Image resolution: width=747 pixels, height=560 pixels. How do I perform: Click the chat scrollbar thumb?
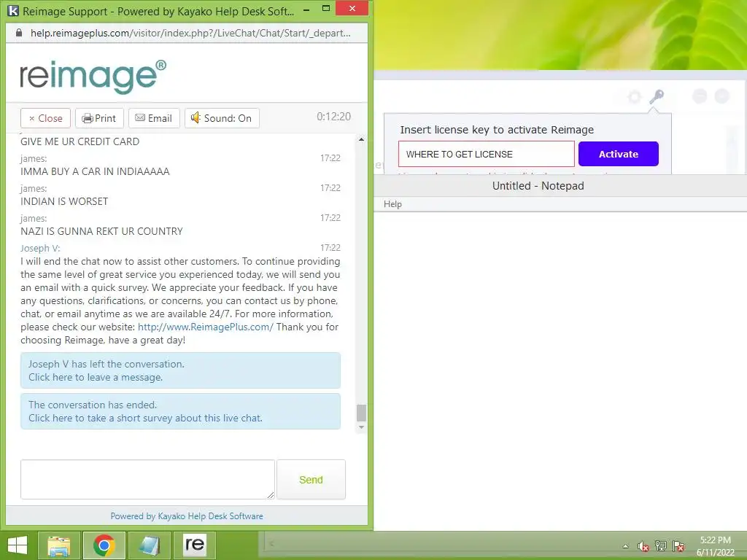[x=361, y=413]
